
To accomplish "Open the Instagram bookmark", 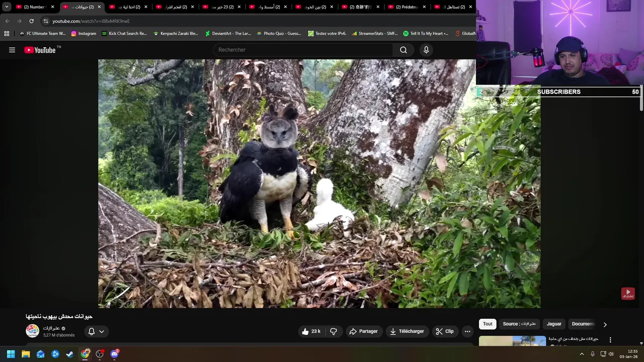I will click(x=84, y=34).
